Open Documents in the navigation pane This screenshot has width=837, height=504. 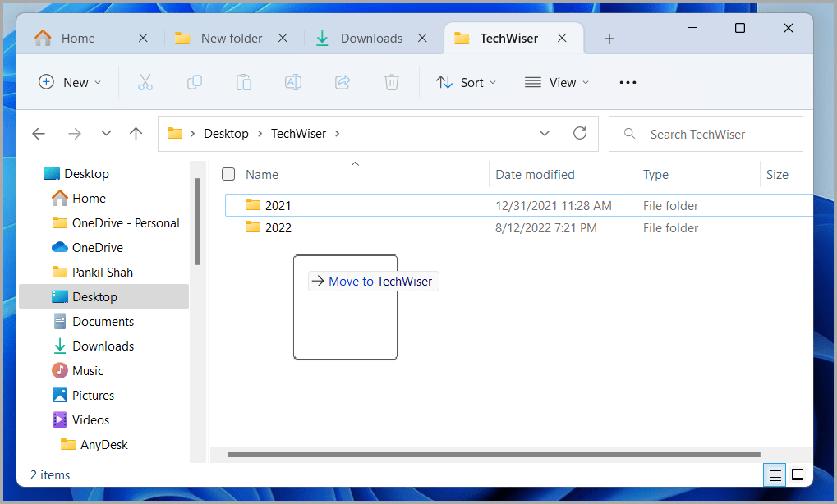(93, 322)
